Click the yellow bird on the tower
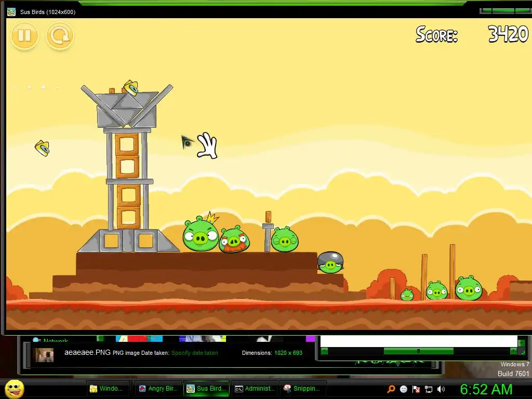532x399 pixels. (130, 87)
